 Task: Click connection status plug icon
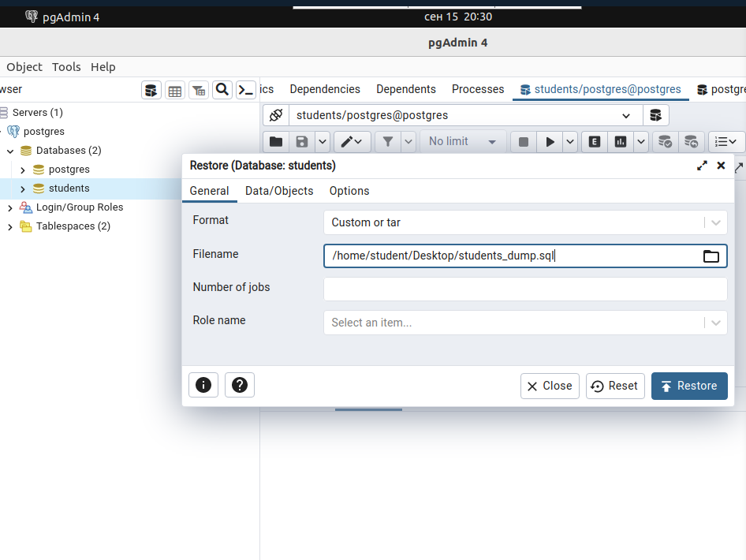coord(276,115)
